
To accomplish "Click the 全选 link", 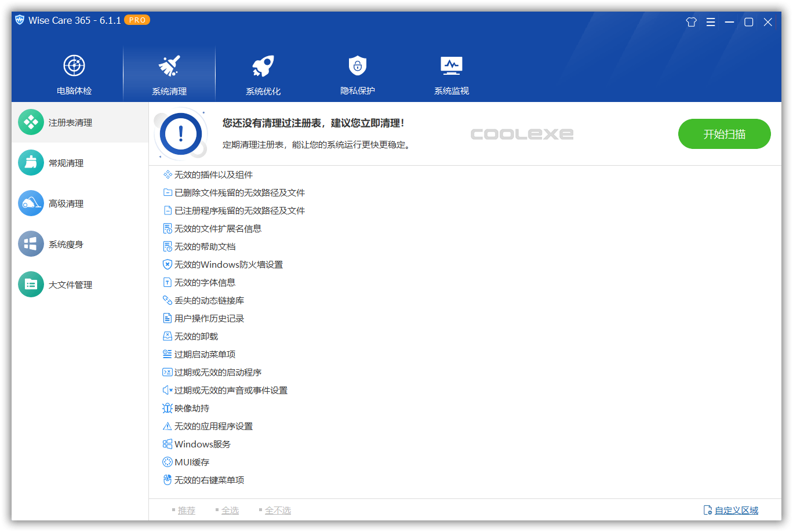I will point(230,510).
